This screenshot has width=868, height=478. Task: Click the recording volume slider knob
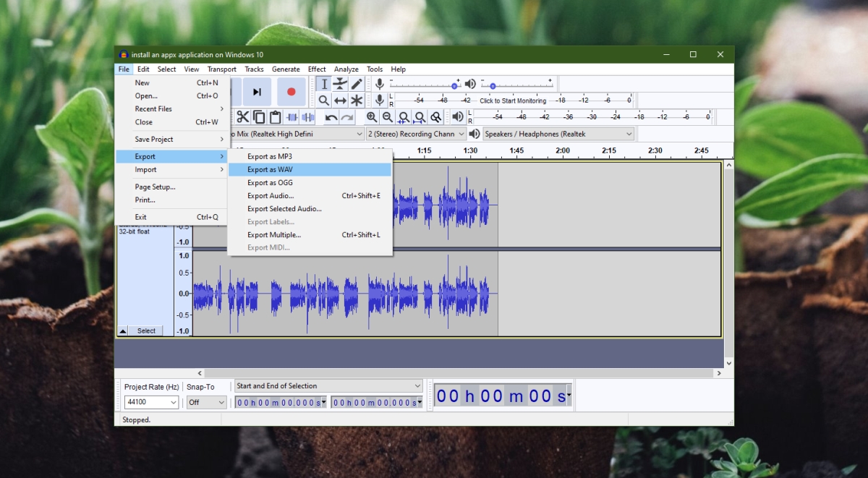point(456,85)
